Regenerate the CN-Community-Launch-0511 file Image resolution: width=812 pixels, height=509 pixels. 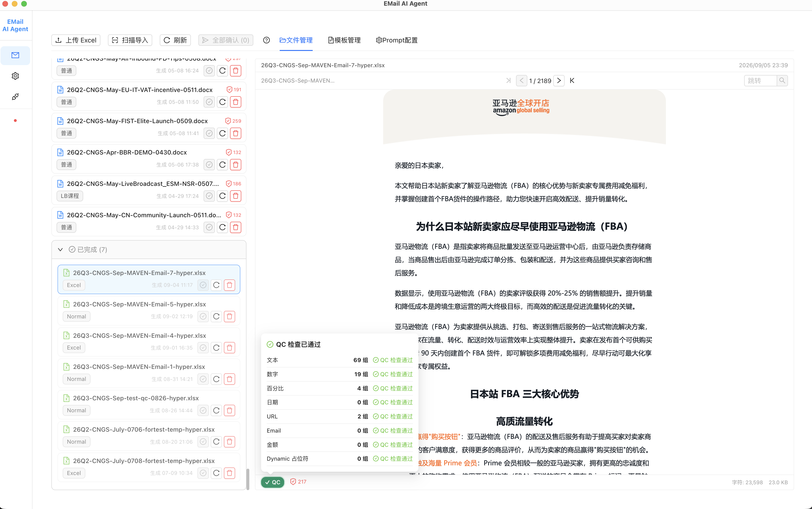pos(222,227)
